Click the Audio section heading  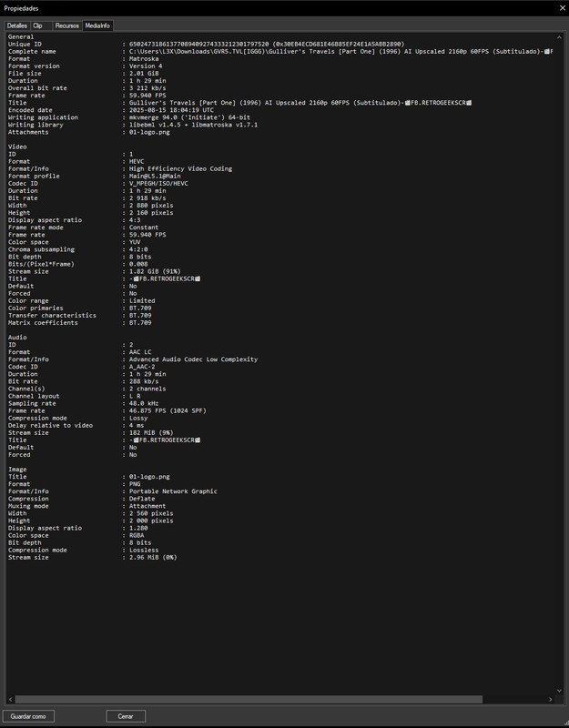(17, 338)
